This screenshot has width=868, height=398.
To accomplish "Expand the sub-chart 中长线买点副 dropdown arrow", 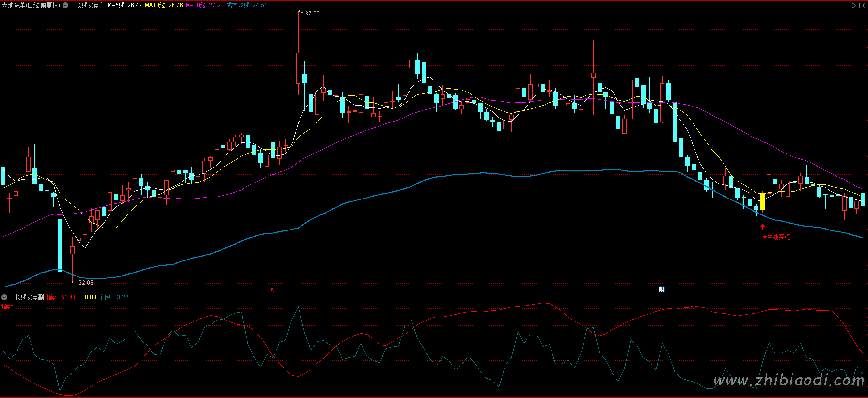I will click(4, 297).
